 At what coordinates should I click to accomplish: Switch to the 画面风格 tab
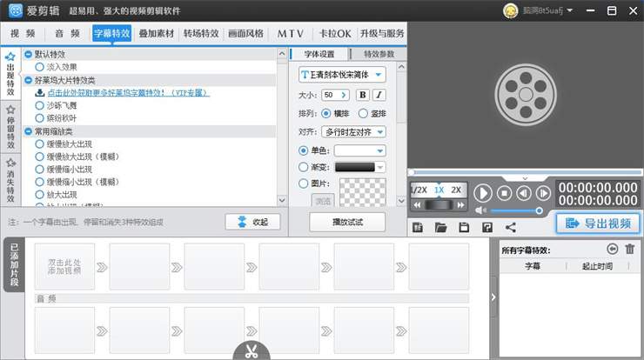pyautogui.click(x=245, y=33)
